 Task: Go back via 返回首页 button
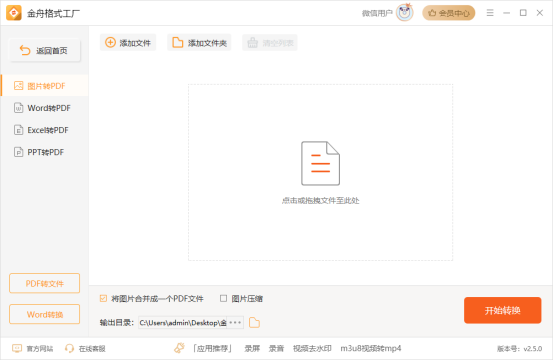[x=45, y=51]
